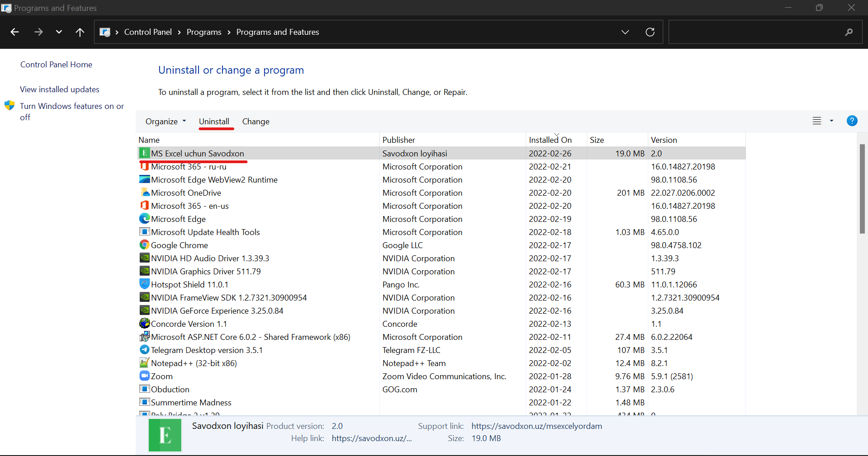Click Uninstall in the toolbar
The height and width of the screenshot is (456, 868).
tap(214, 122)
